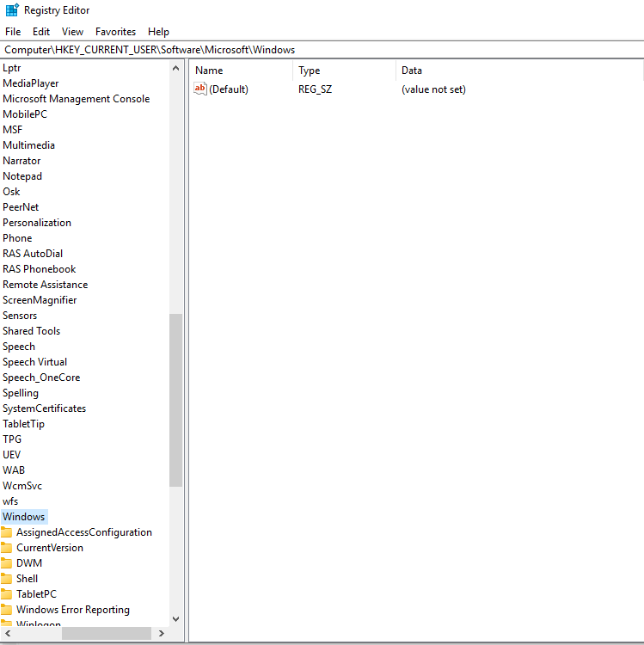Screen dimensions: 644x645
Task: Select the MSF key
Action: (x=12, y=130)
